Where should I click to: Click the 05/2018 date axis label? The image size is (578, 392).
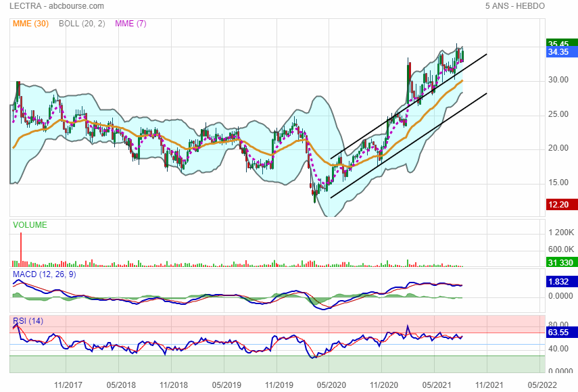(121, 385)
